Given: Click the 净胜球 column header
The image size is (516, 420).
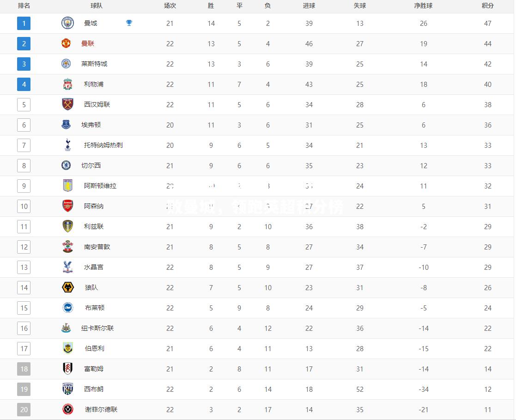Looking at the screenshot, I should tap(423, 6).
